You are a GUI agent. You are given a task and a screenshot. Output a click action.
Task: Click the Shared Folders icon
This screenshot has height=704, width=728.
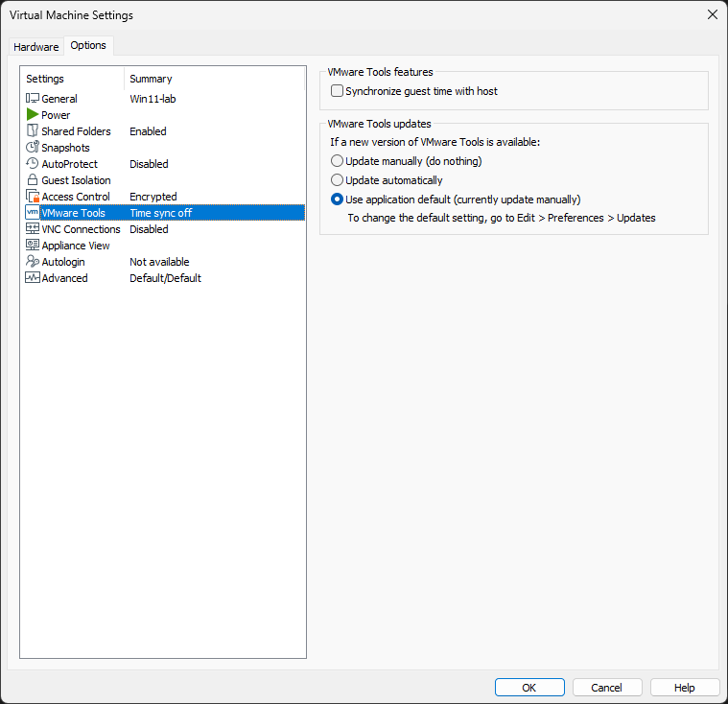32,131
